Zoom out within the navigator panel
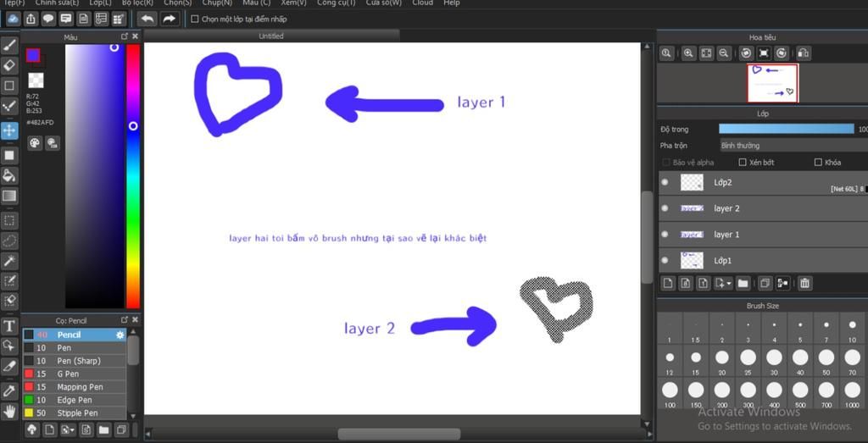The height and width of the screenshot is (443, 868). coord(723,53)
